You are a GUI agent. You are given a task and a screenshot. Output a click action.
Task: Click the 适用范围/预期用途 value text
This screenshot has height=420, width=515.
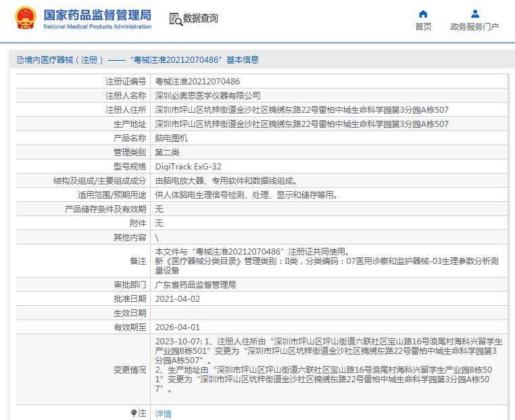click(x=246, y=195)
